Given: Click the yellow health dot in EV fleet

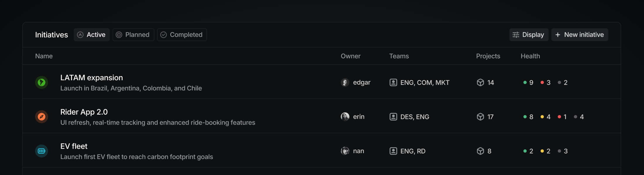Looking at the screenshot, I should (542, 151).
